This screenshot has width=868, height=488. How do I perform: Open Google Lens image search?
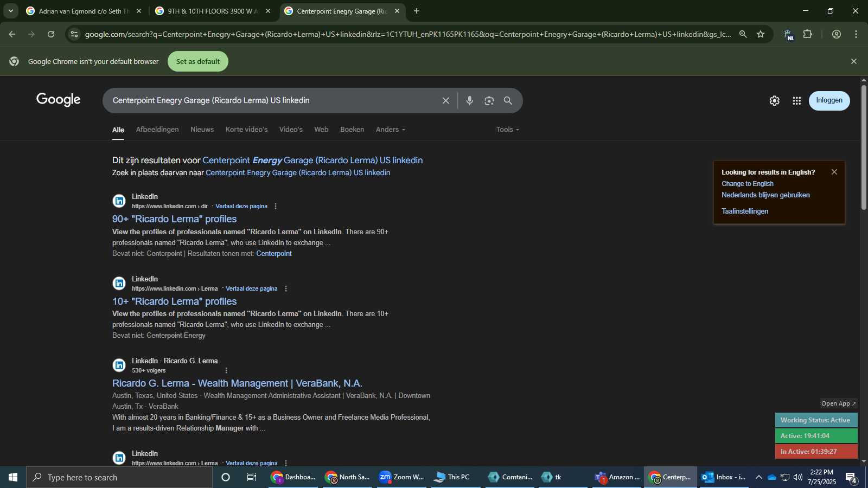pos(489,101)
